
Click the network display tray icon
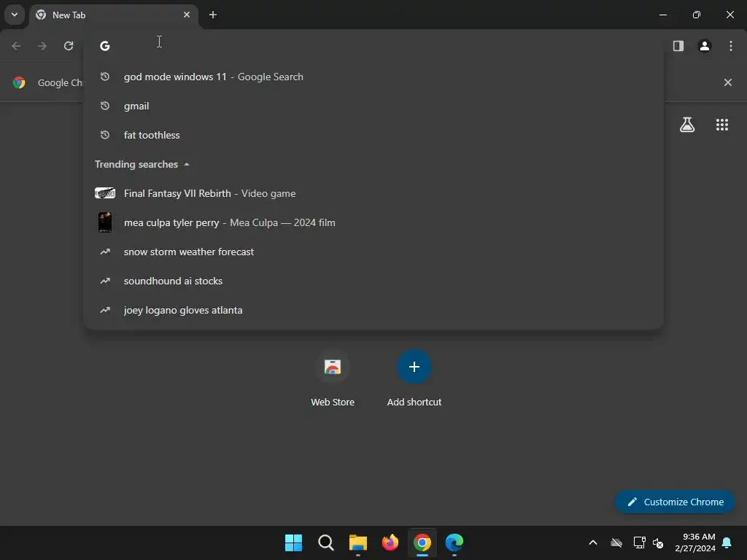pyautogui.click(x=639, y=542)
